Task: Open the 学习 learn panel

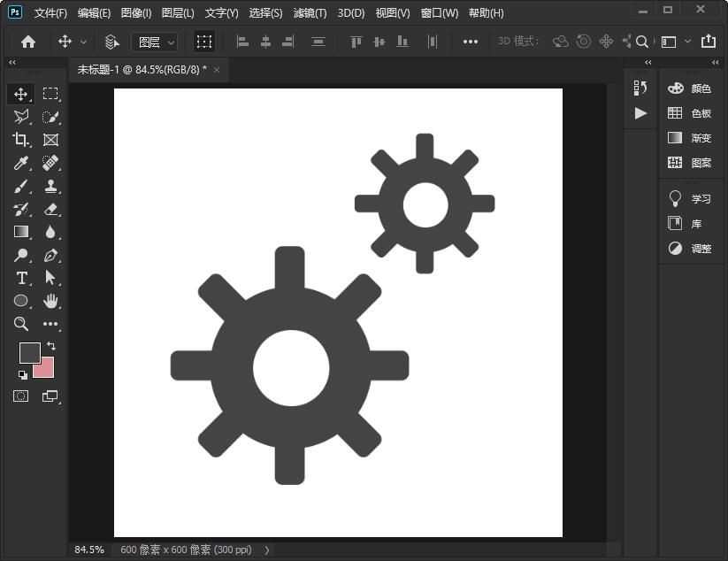Action: [x=689, y=199]
